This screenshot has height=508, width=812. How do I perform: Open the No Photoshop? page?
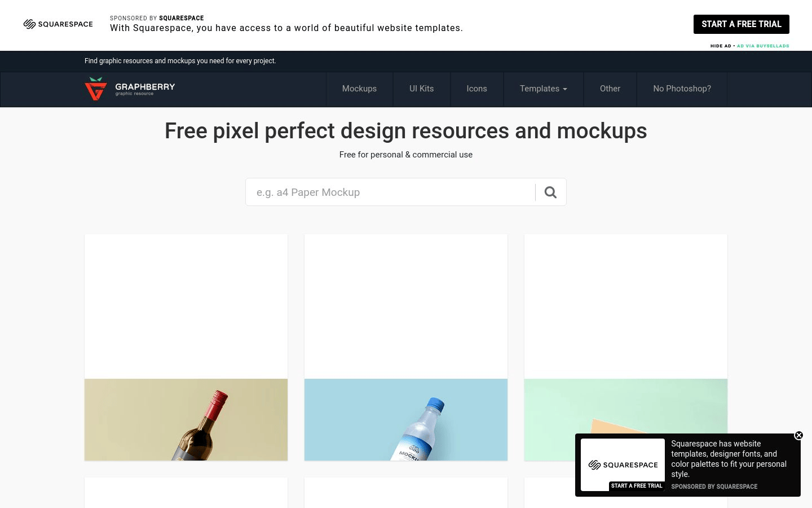point(682,89)
